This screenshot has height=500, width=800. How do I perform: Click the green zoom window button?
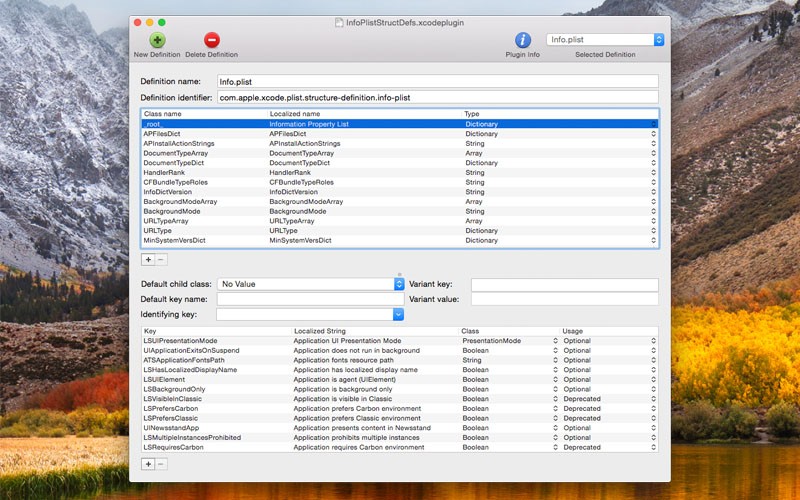click(162, 22)
